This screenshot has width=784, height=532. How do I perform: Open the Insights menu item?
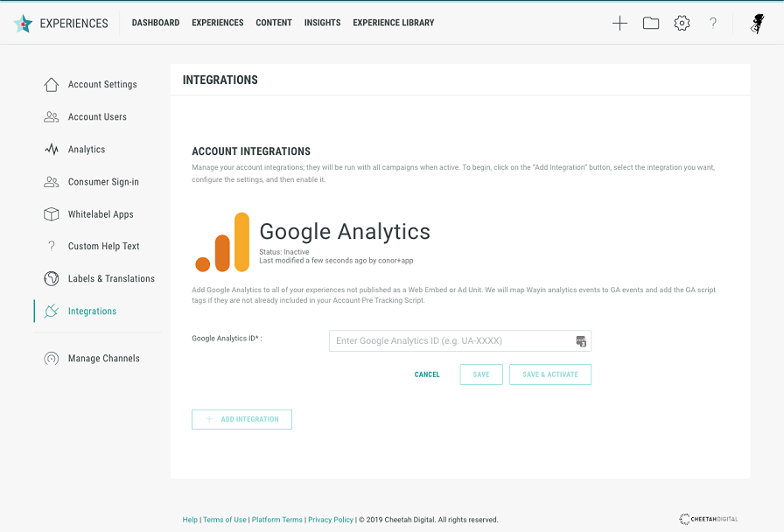(x=322, y=23)
